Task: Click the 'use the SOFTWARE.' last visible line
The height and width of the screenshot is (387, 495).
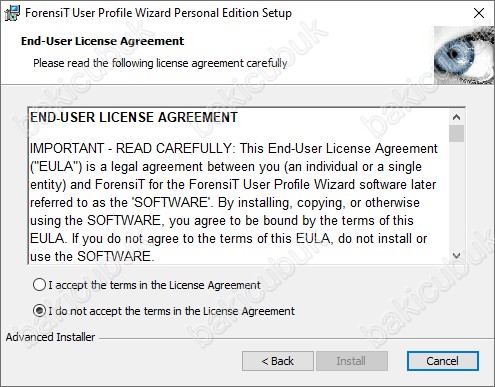Action: point(92,256)
